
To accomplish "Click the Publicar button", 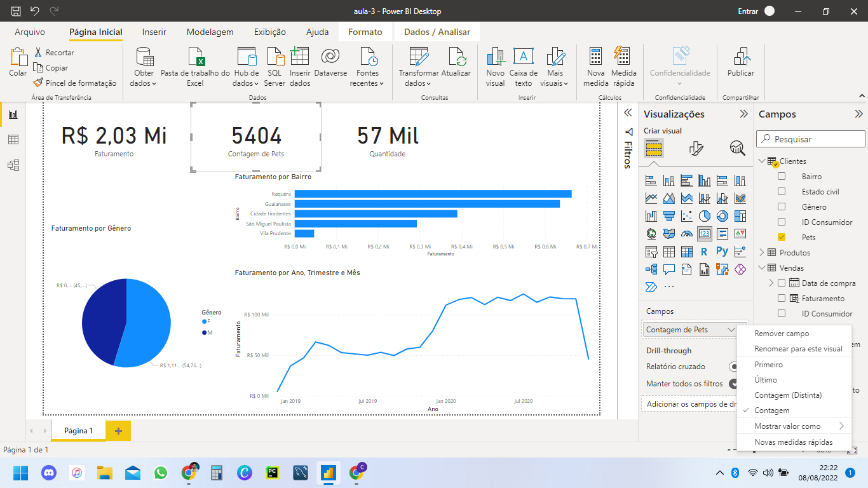I will [x=741, y=62].
